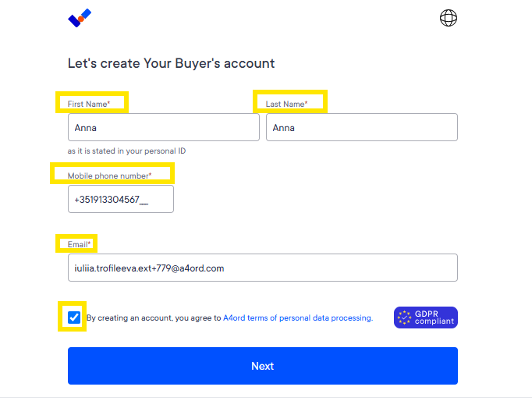Click the 'Let's create Your Buyer's account' heading

click(x=171, y=63)
